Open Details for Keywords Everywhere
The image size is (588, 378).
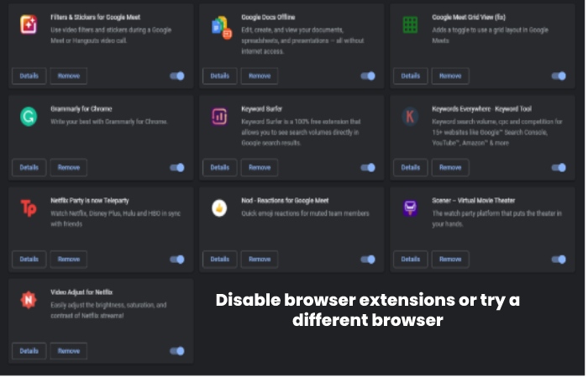(411, 168)
